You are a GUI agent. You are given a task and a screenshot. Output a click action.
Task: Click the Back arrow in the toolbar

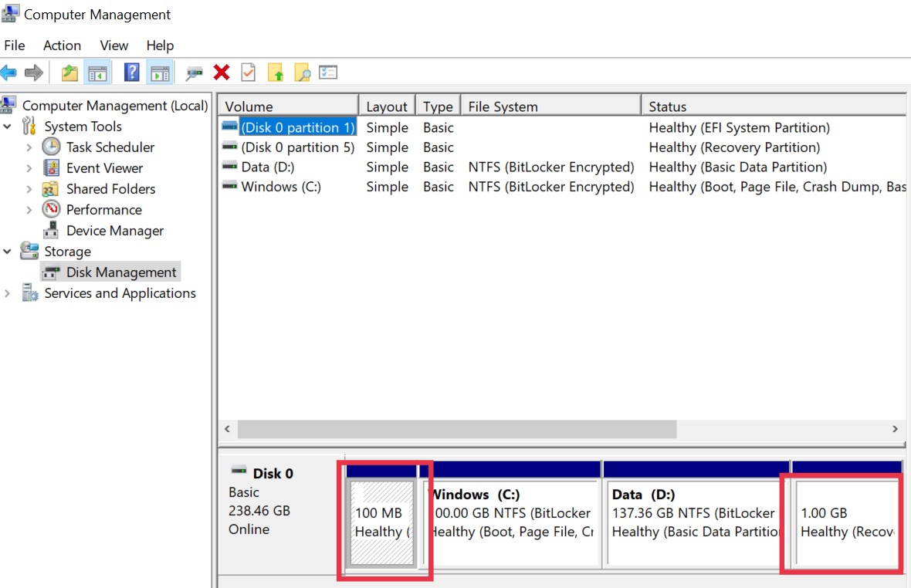pos(9,73)
